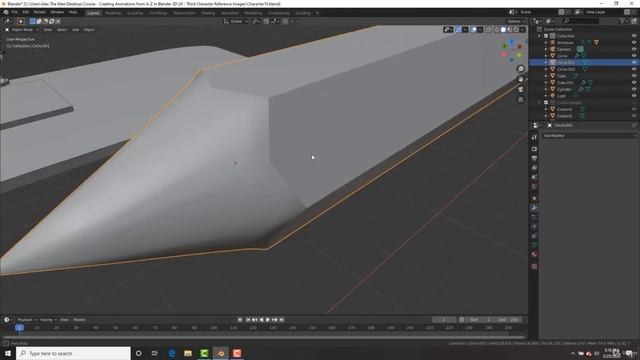Switch to the UV Editing workspace tab

158,13
